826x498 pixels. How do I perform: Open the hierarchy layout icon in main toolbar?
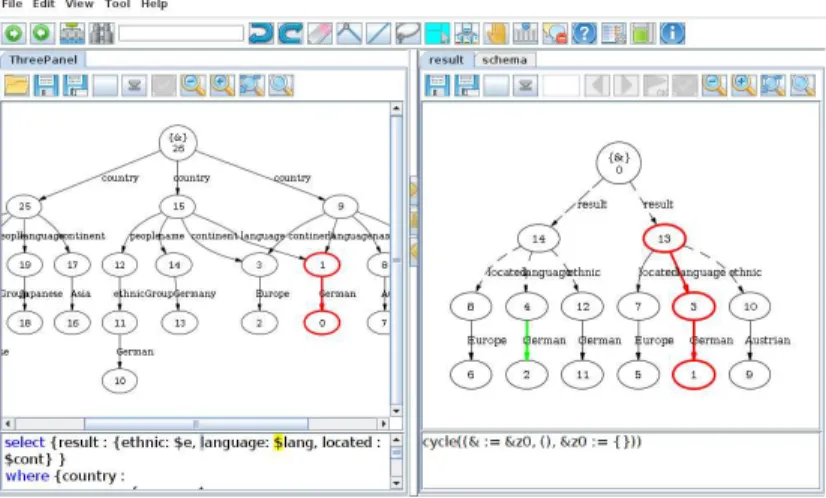[72, 33]
